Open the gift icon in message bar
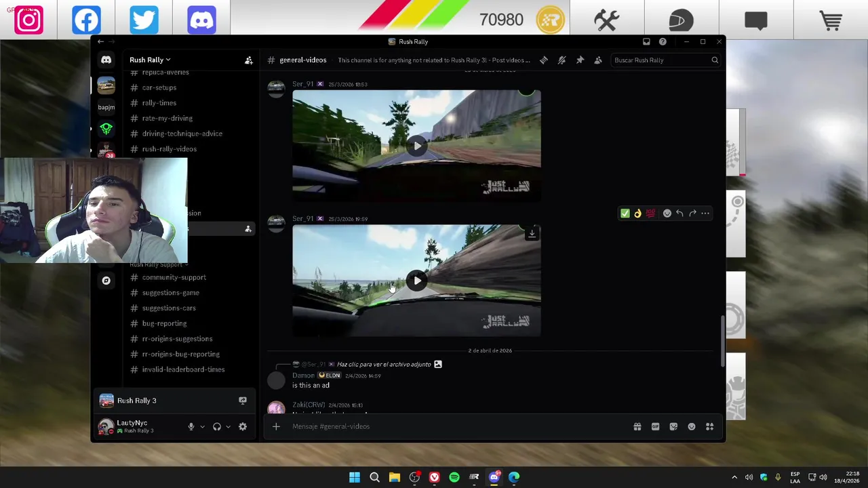The image size is (868, 488). click(x=637, y=426)
